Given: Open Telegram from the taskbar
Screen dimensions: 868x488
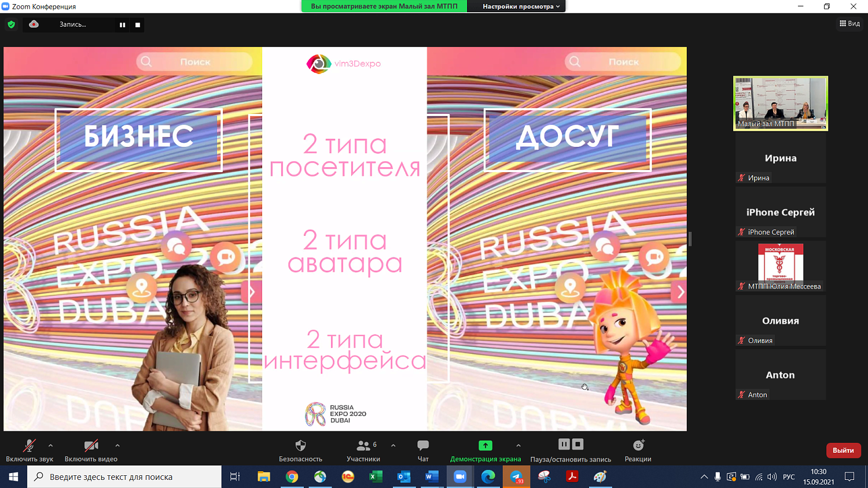Looking at the screenshot, I should click(516, 477).
